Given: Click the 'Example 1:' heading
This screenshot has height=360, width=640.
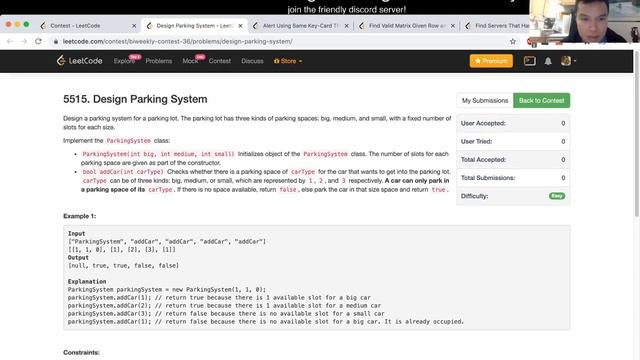Looking at the screenshot, I should pyautogui.click(x=80, y=216).
